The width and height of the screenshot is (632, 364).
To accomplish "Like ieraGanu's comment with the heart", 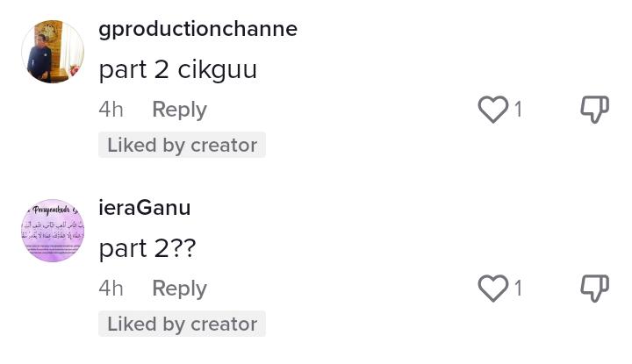I will coord(492,288).
